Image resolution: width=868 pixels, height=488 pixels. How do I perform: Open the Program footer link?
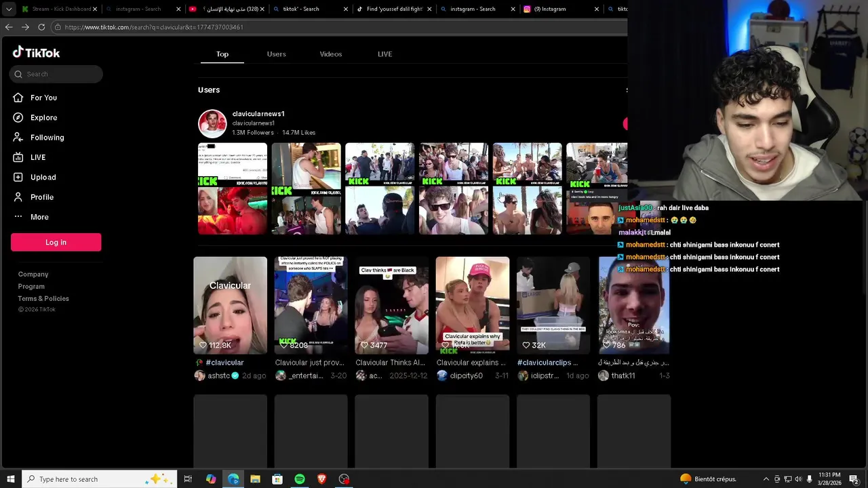pos(31,287)
